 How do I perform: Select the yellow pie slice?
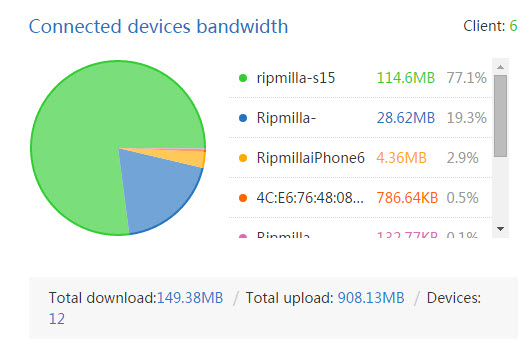click(x=192, y=157)
